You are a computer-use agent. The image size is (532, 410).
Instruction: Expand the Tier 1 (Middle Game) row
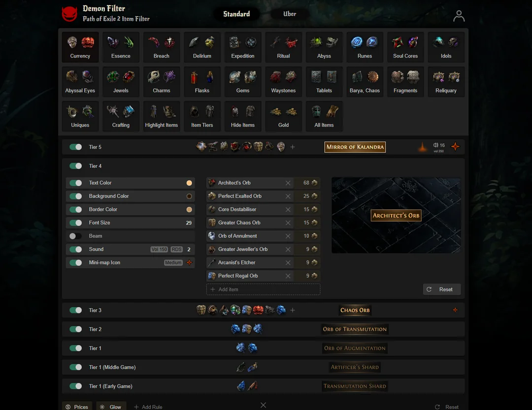(x=263, y=367)
